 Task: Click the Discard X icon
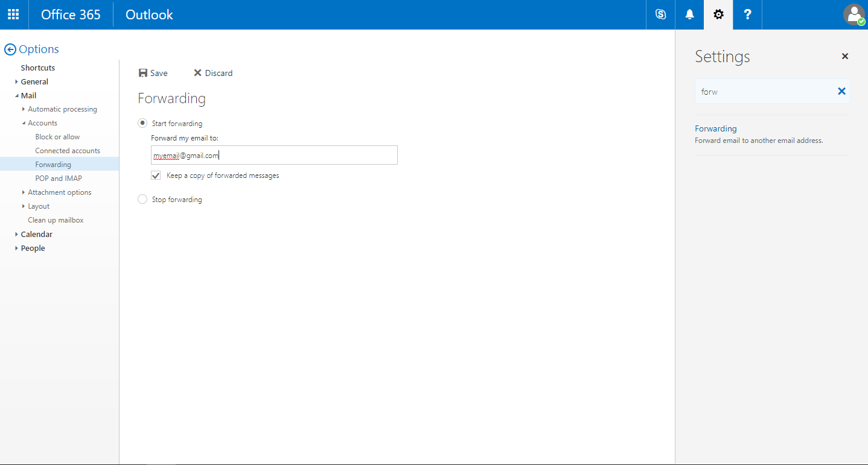(197, 73)
